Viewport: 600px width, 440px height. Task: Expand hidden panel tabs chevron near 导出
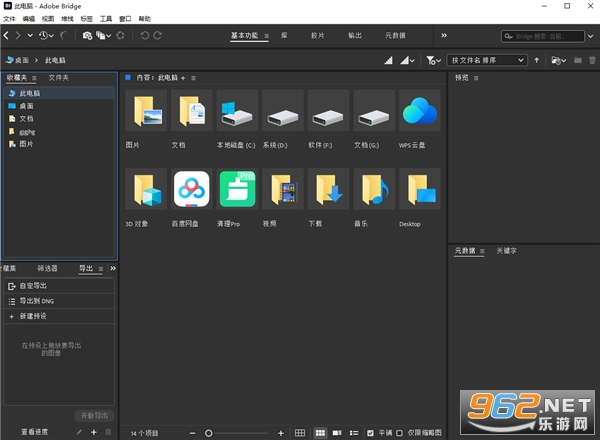[x=113, y=268]
